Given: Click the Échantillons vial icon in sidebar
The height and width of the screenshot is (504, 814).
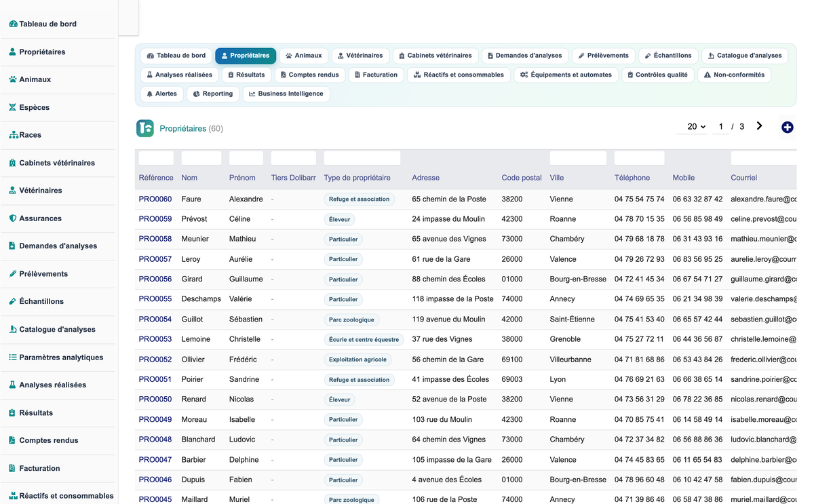Looking at the screenshot, I should click(13, 301).
